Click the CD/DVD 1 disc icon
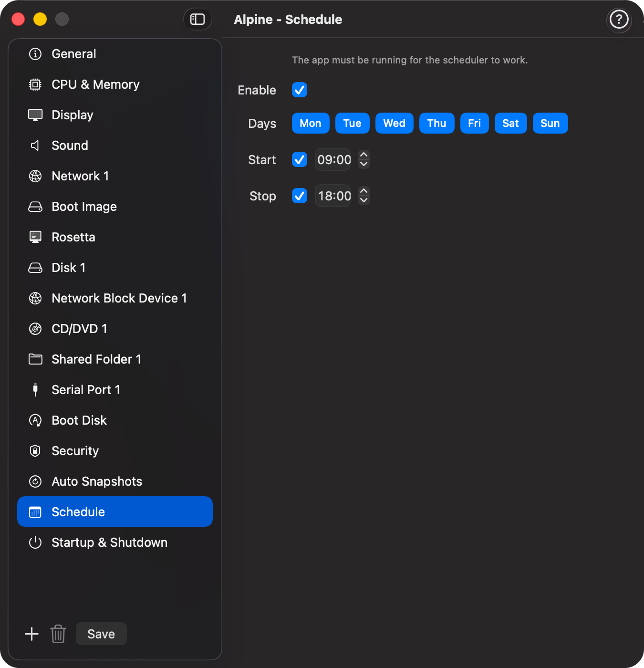 point(35,329)
